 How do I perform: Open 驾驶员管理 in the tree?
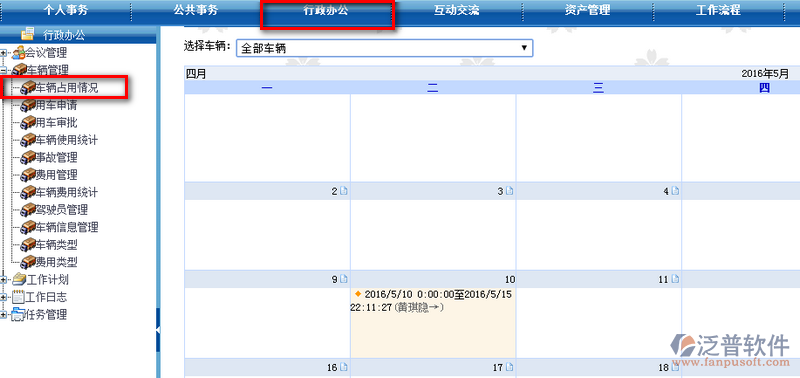(61, 210)
